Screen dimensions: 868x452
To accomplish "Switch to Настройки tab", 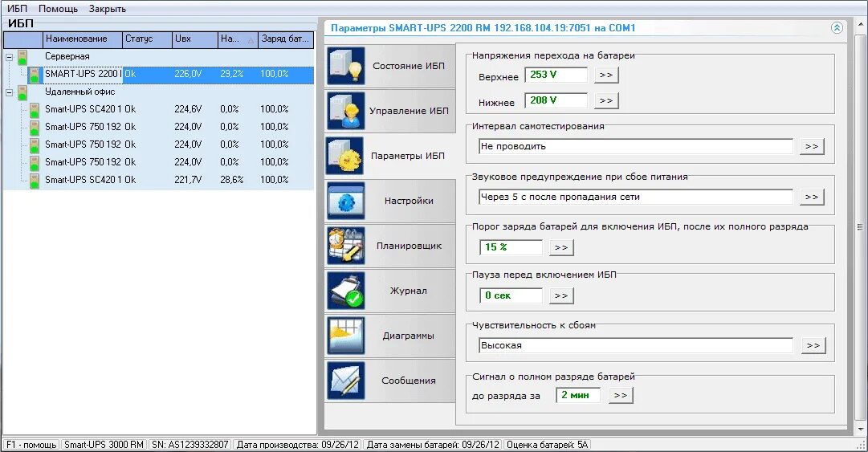I will [390, 200].
